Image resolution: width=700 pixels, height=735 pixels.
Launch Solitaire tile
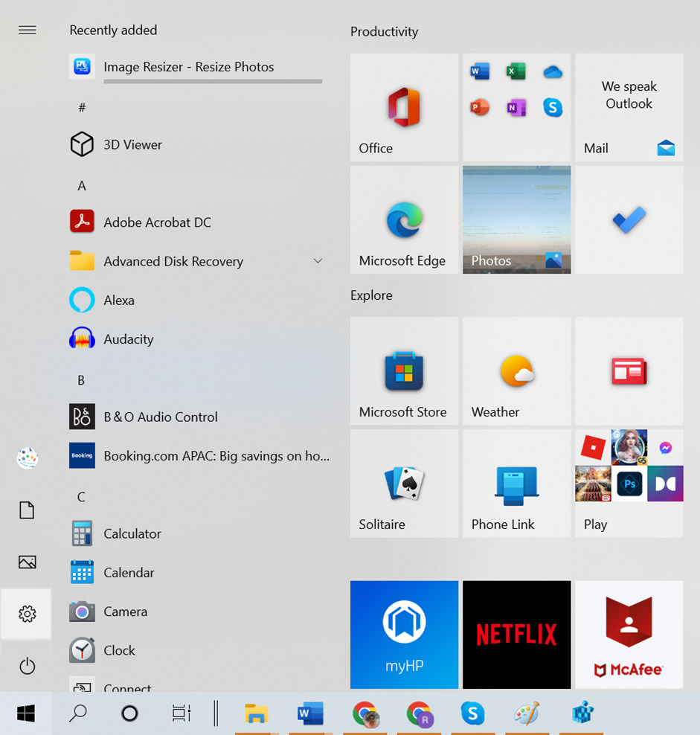[x=404, y=484]
